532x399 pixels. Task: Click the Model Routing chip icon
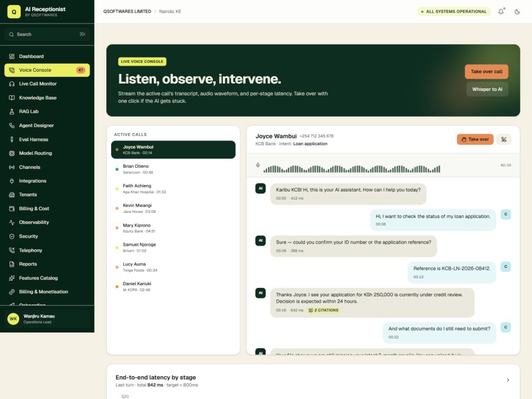pos(12,153)
